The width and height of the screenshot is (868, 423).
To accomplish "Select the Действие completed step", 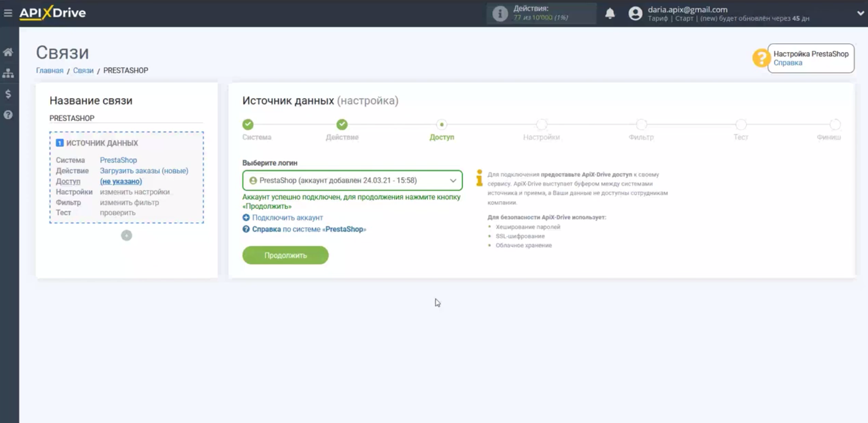I will [342, 124].
